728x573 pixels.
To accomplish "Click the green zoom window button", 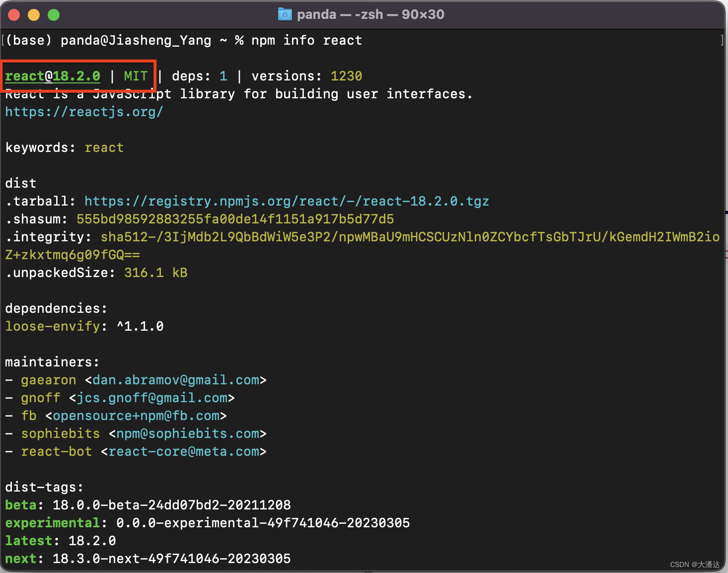I will (x=54, y=15).
